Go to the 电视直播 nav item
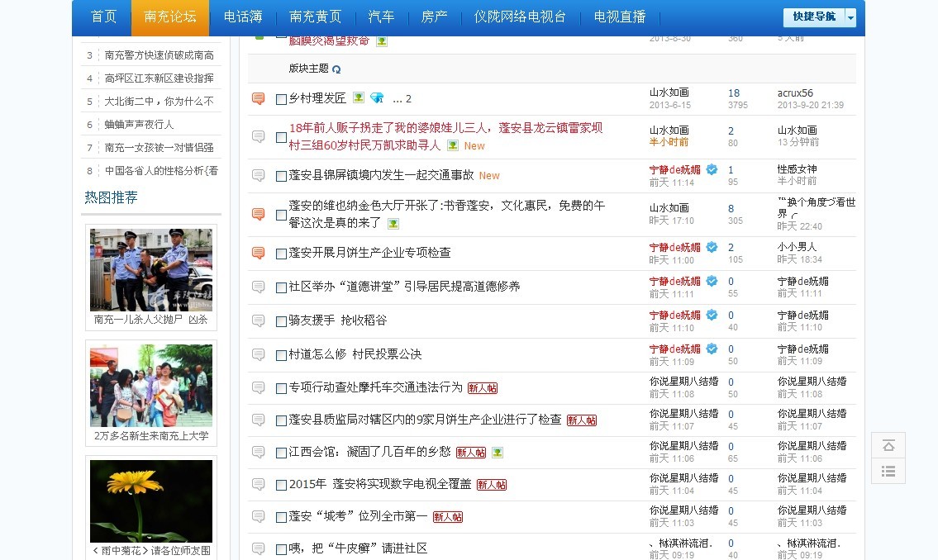 pos(620,17)
